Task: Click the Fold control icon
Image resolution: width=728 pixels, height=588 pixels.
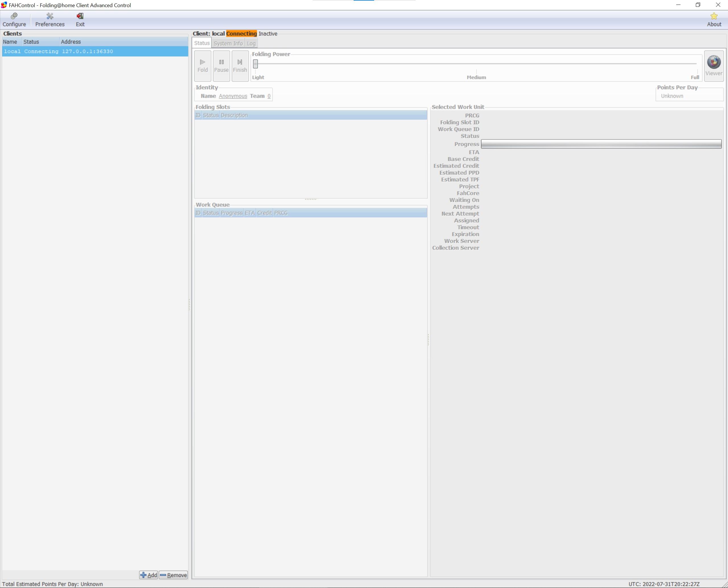Action: click(203, 65)
